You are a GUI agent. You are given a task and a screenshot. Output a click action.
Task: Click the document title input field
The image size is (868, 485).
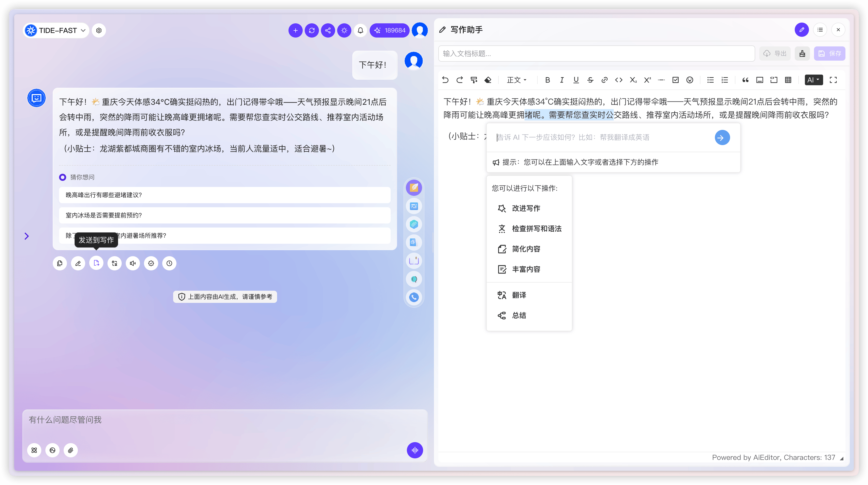tap(596, 54)
